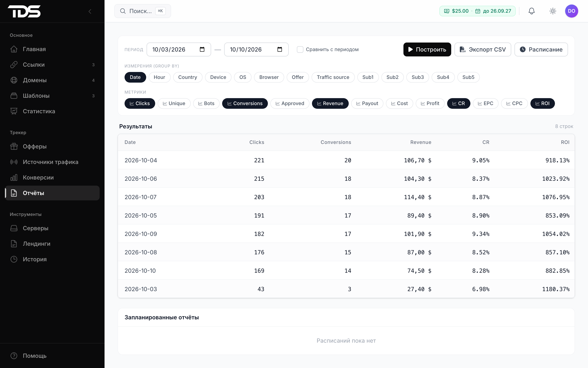Sort by Clicks column header
Viewport: 588px width, 368px height.
257,142
